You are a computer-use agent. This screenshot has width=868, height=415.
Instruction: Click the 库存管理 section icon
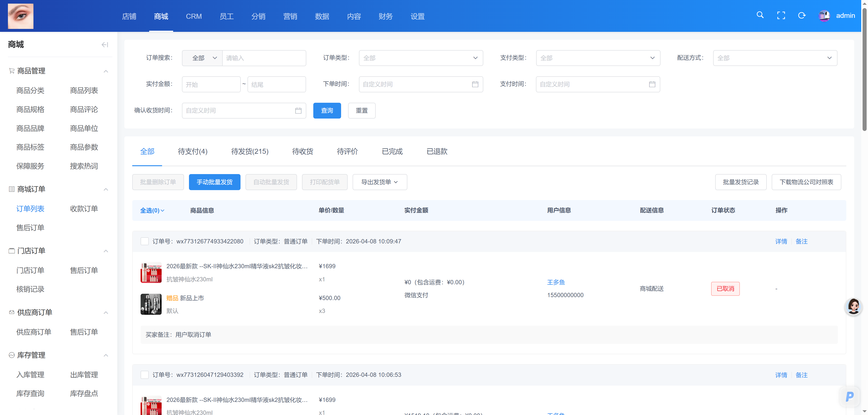tap(12, 355)
